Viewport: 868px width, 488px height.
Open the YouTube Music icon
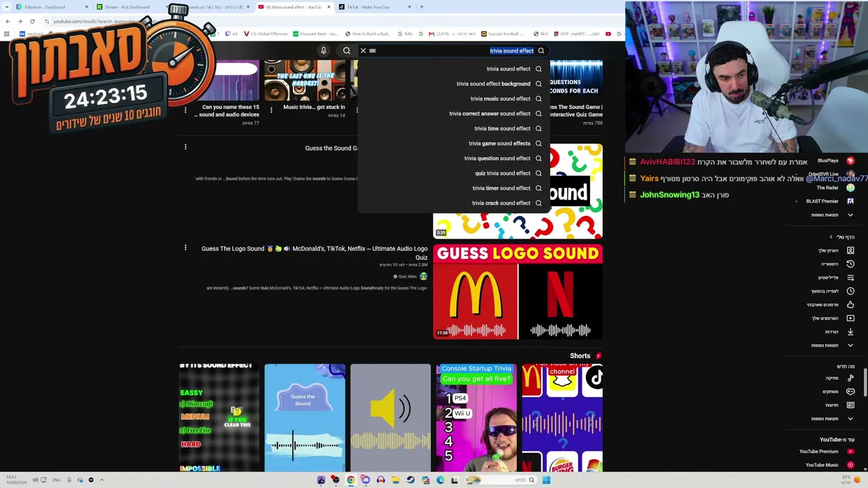coord(850,465)
